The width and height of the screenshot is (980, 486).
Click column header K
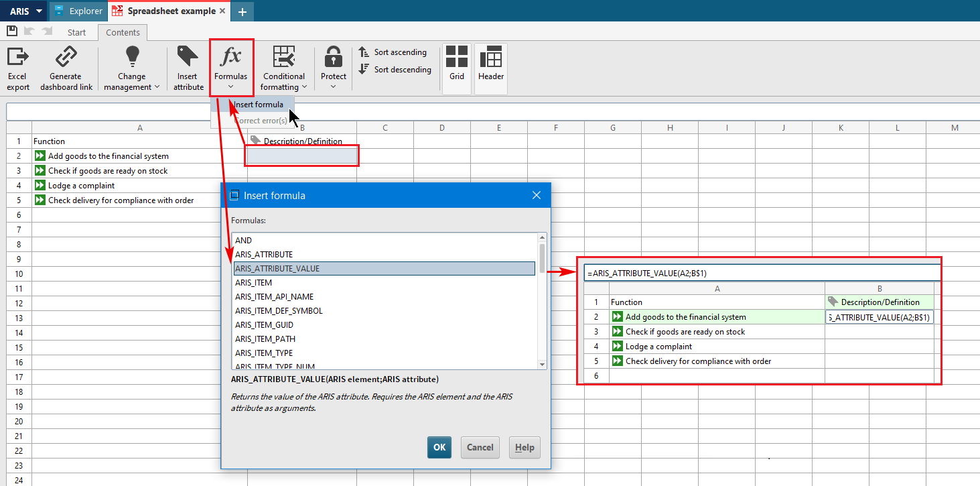click(x=841, y=127)
